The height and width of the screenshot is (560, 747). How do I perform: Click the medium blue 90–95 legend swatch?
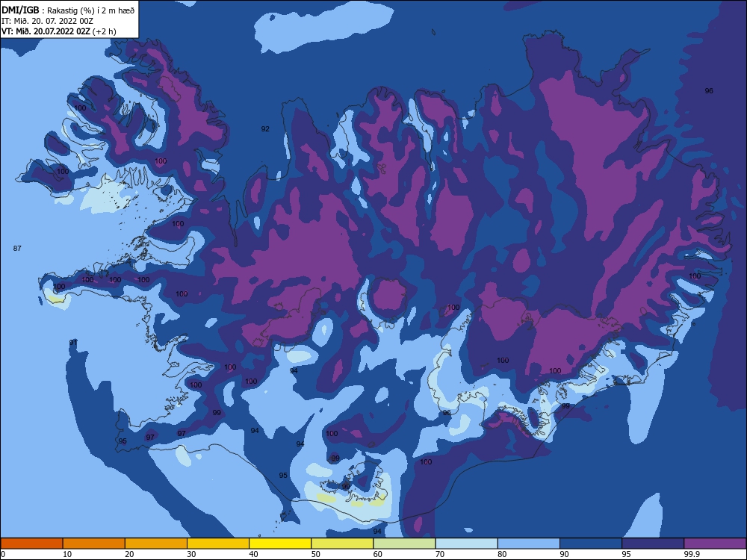(x=591, y=544)
